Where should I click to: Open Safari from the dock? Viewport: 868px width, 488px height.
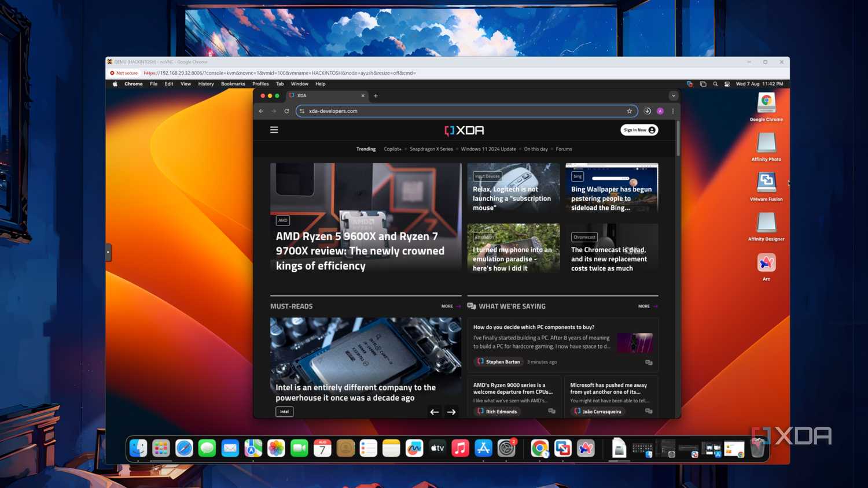pos(184,448)
